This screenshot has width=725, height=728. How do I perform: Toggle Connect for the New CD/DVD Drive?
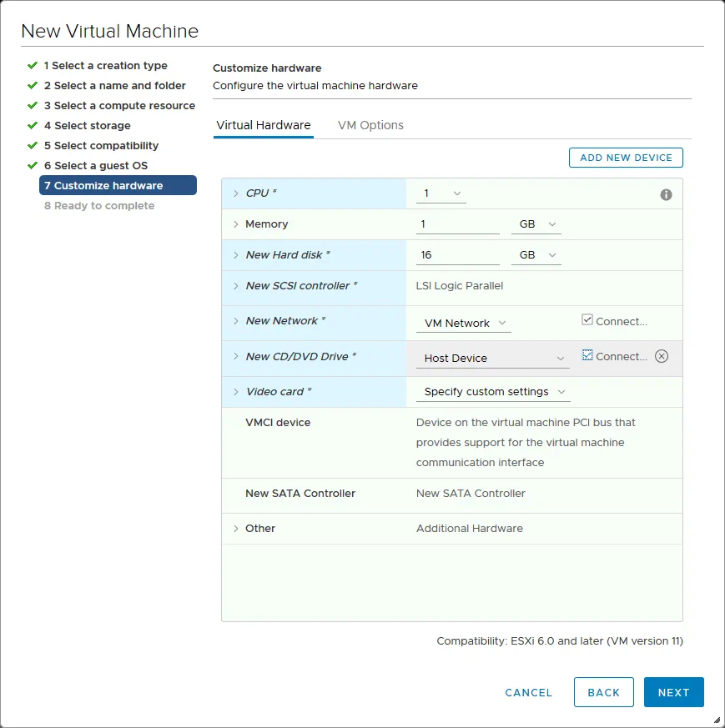(588, 355)
